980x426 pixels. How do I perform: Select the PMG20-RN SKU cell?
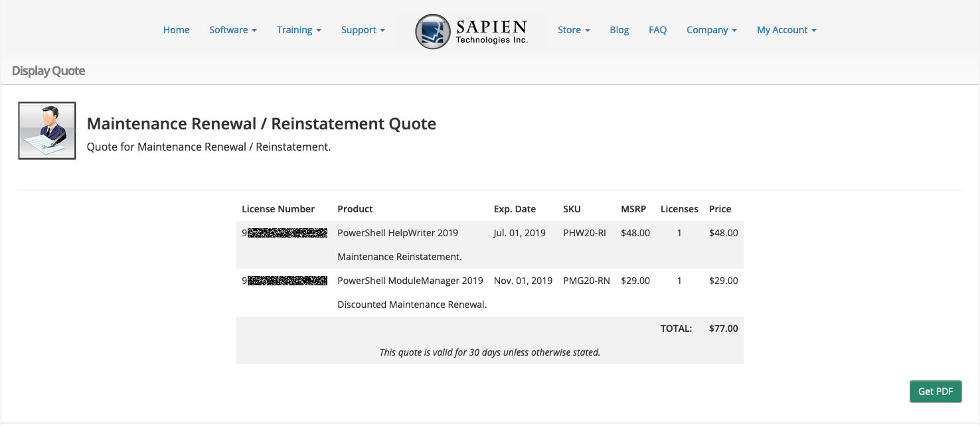(586, 281)
